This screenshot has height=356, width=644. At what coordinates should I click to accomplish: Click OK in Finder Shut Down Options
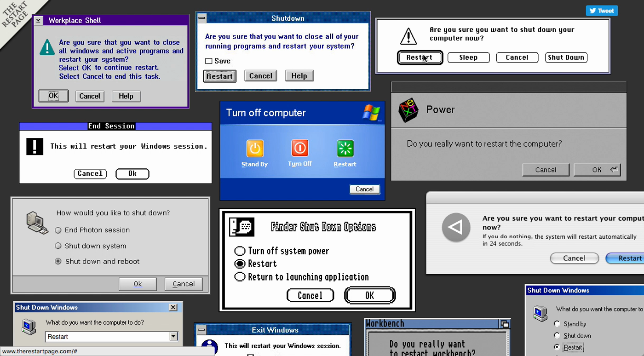point(370,295)
